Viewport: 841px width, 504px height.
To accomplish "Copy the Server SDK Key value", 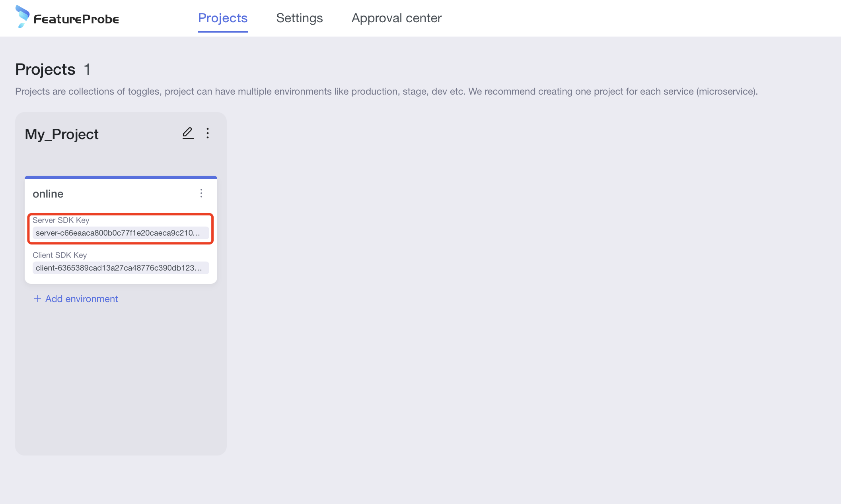I will [x=118, y=233].
